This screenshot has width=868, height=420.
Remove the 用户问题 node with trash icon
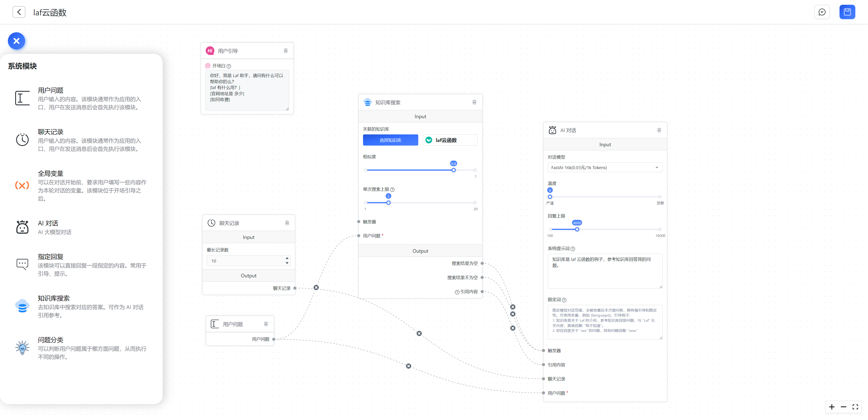point(266,324)
